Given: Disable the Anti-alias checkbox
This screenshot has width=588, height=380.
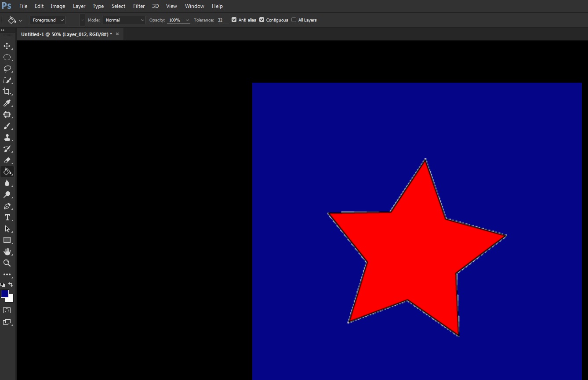Looking at the screenshot, I should click(x=234, y=20).
